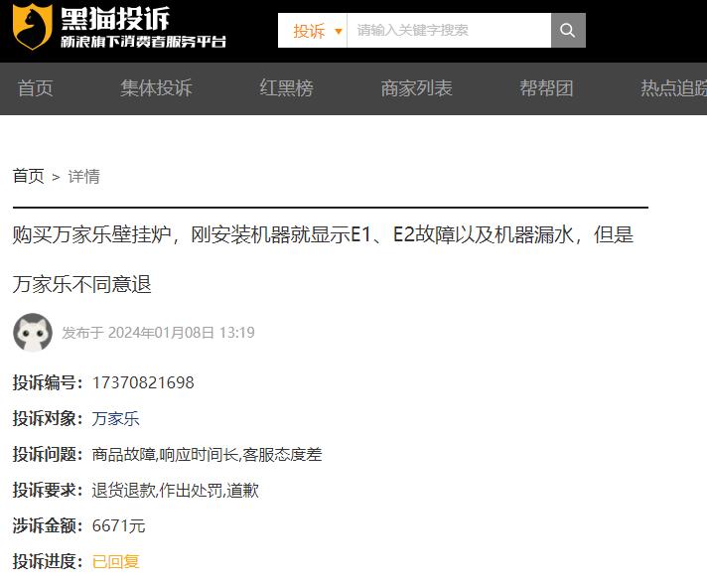Click the 涉诉金额 label
707x588 pixels.
tap(48, 525)
